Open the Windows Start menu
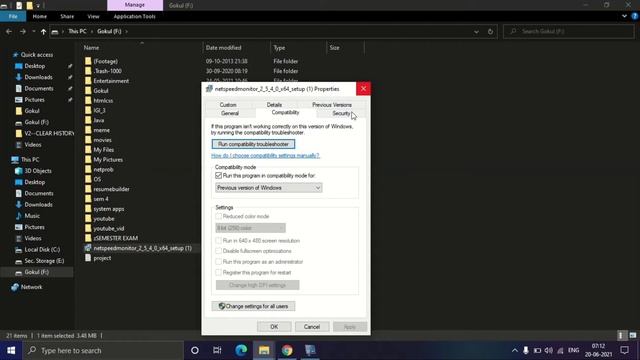 (11, 350)
